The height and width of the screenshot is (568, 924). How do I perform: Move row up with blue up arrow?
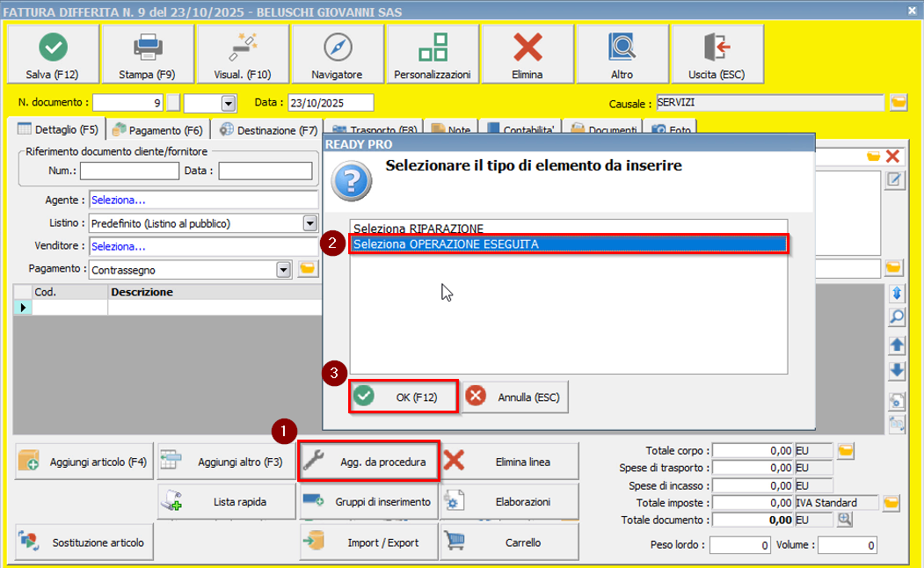coord(897,346)
